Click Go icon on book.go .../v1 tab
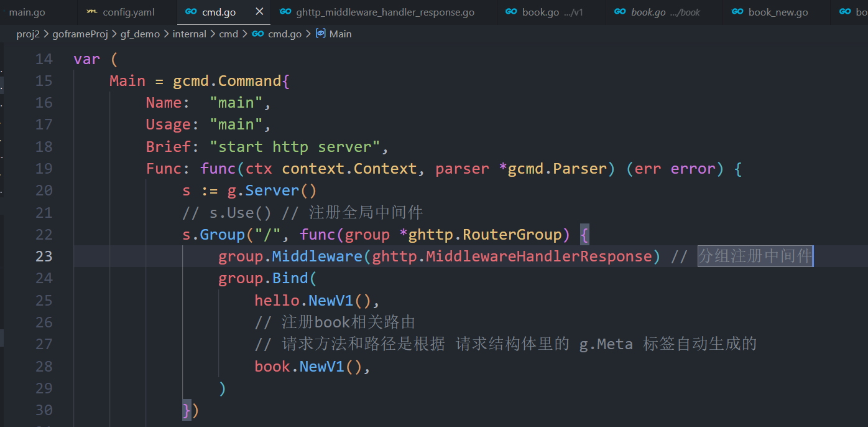This screenshot has height=427, width=868. coord(511,12)
